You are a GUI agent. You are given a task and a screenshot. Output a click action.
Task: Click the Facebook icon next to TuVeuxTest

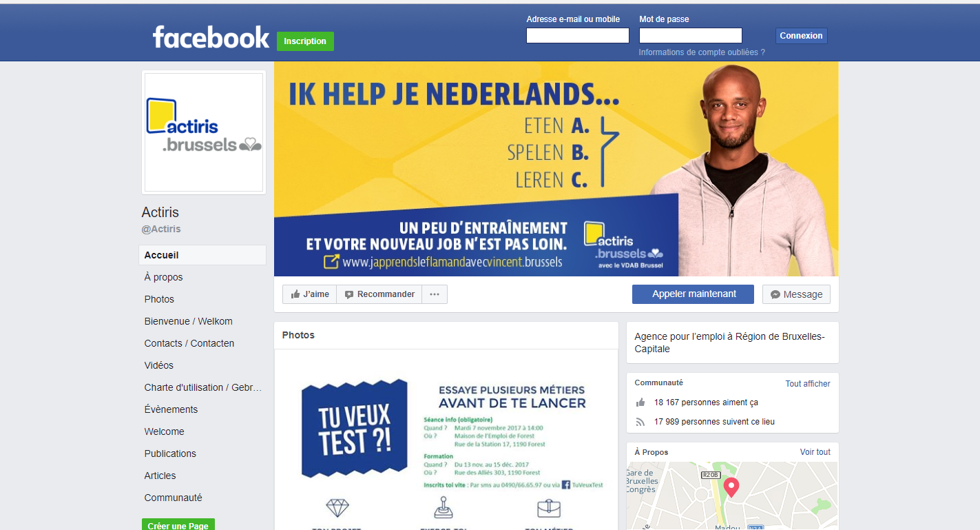566,485
